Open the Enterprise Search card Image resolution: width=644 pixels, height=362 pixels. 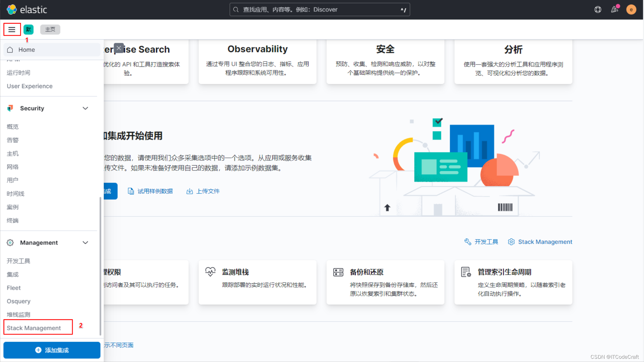pos(146,62)
